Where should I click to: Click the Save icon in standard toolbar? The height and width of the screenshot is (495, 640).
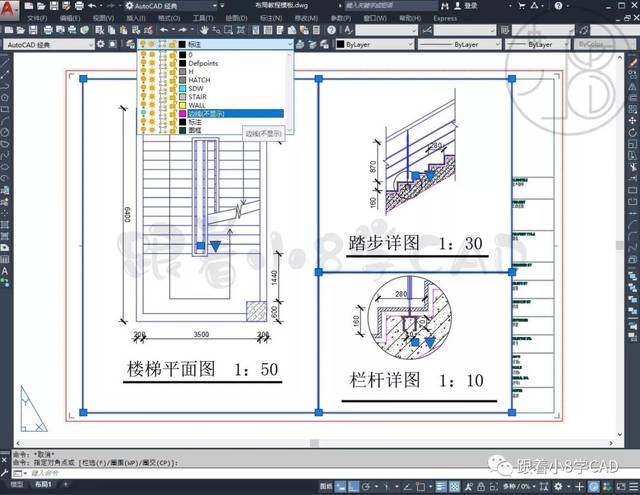tap(33, 30)
